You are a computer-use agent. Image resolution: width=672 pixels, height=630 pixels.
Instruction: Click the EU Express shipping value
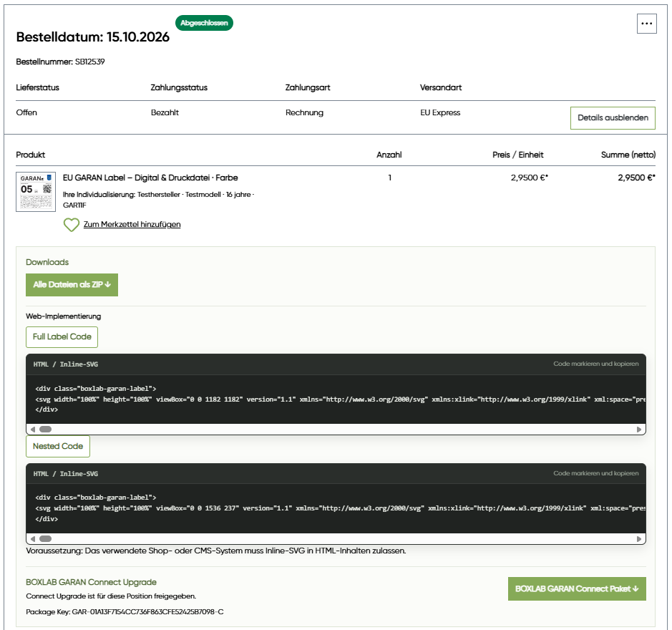(440, 113)
